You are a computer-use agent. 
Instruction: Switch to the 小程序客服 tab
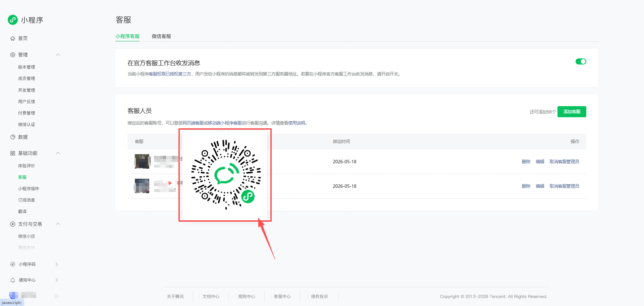[127, 36]
